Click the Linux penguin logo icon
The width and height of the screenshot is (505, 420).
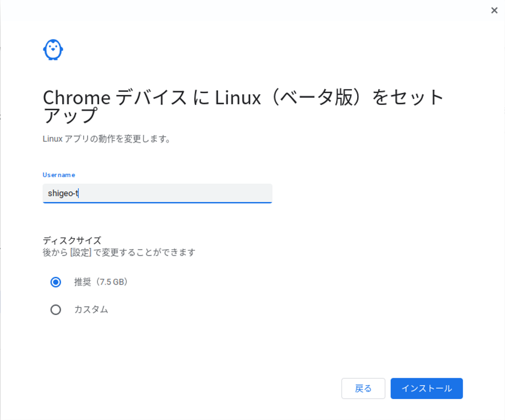53,50
